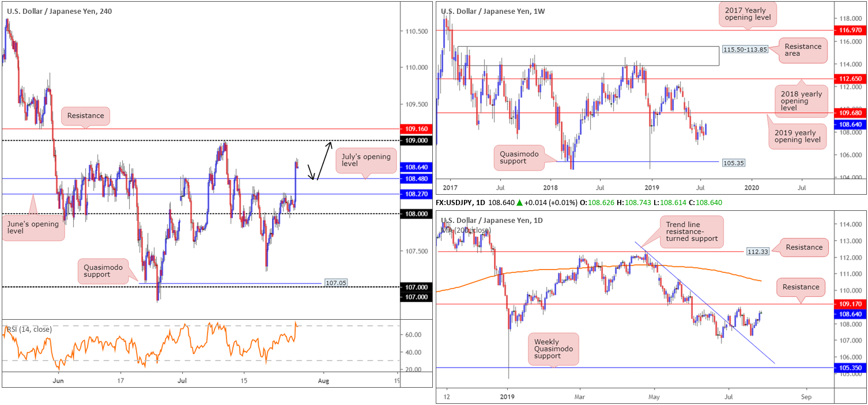Select the 116.970 red price label

point(850,29)
